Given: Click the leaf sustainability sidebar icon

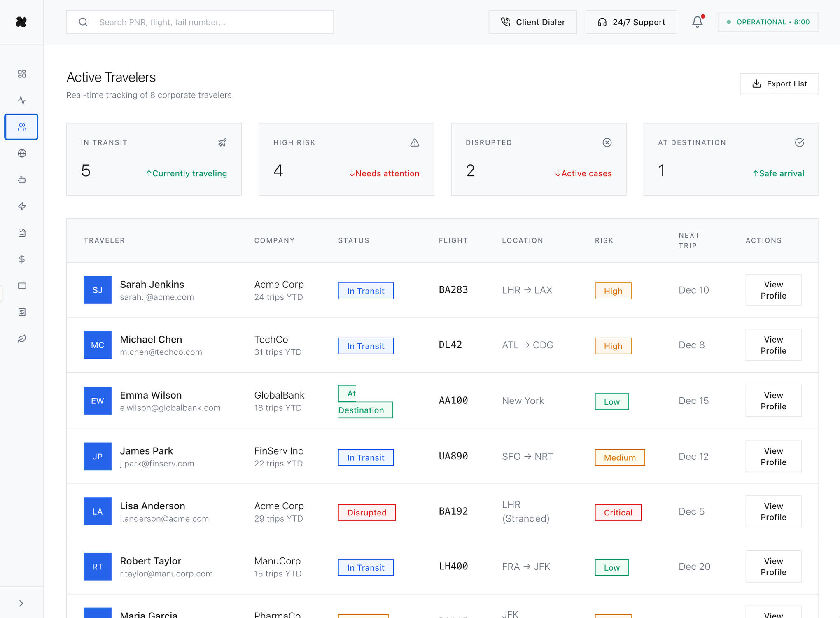Looking at the screenshot, I should click(22, 338).
